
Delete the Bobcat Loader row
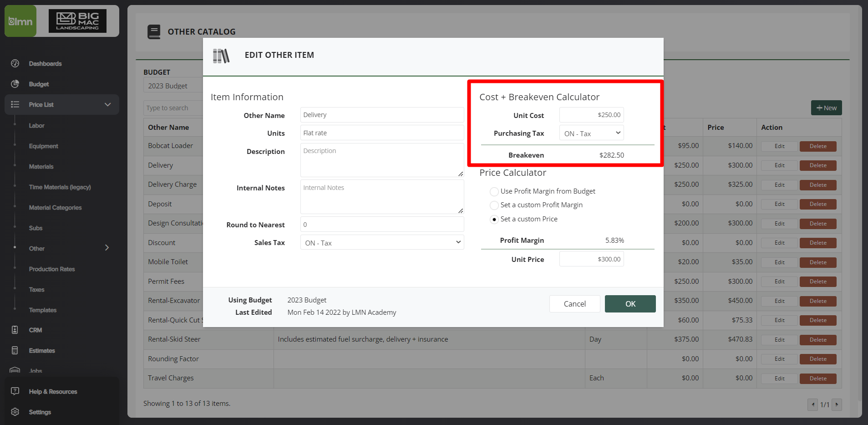(818, 146)
